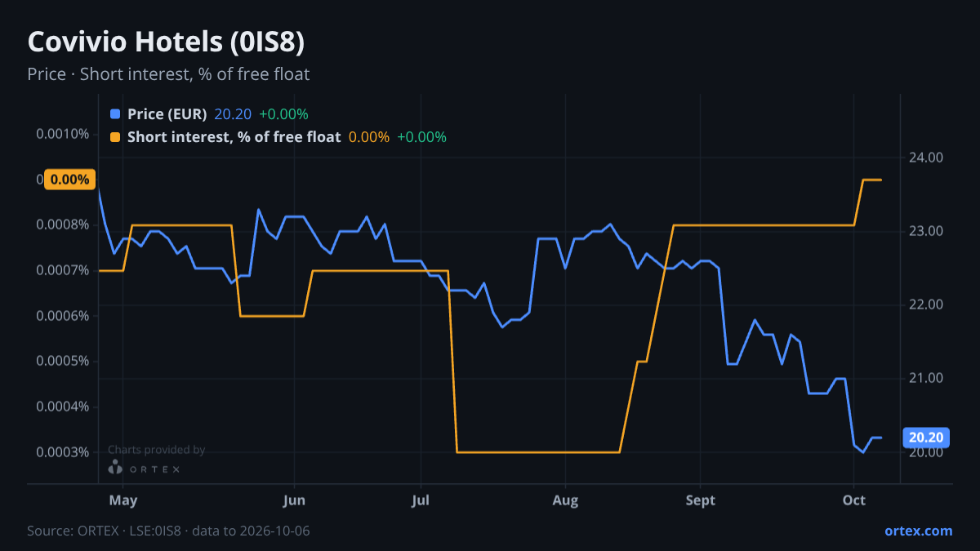The width and height of the screenshot is (980, 551).
Task: Click the 21.00 right axis value
Action: point(927,378)
